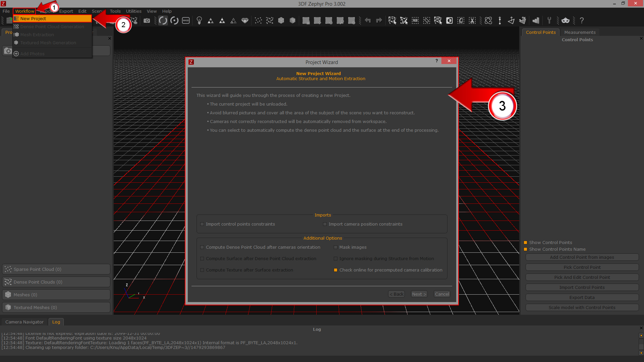Expand the Meshes (0) section
The width and height of the screenshot is (644, 362).
click(x=56, y=295)
